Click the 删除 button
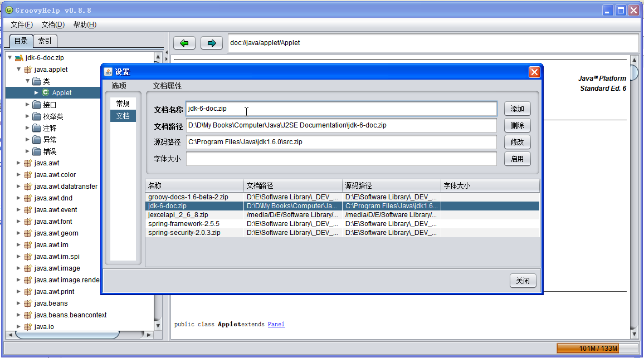The width and height of the screenshot is (644, 358). (517, 125)
